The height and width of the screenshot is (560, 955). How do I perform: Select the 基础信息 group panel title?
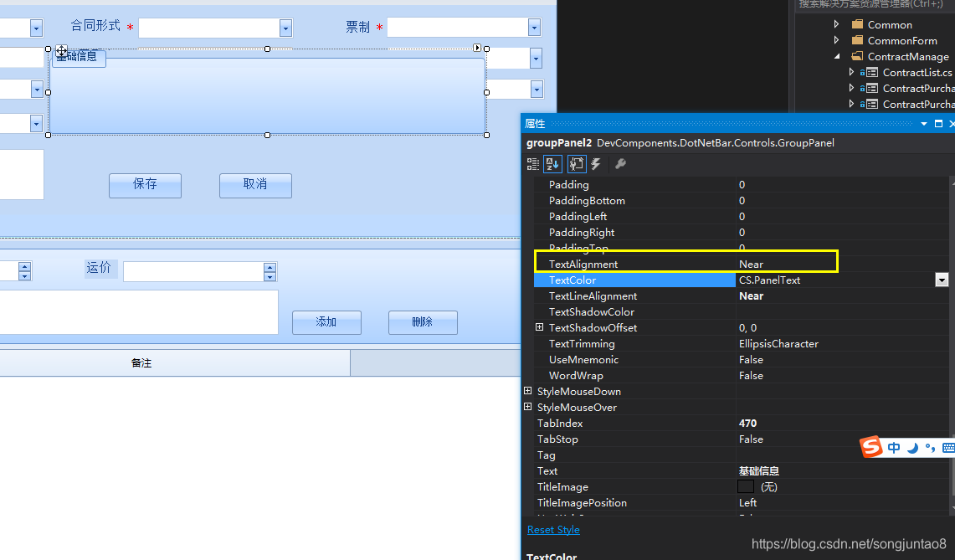click(x=77, y=57)
